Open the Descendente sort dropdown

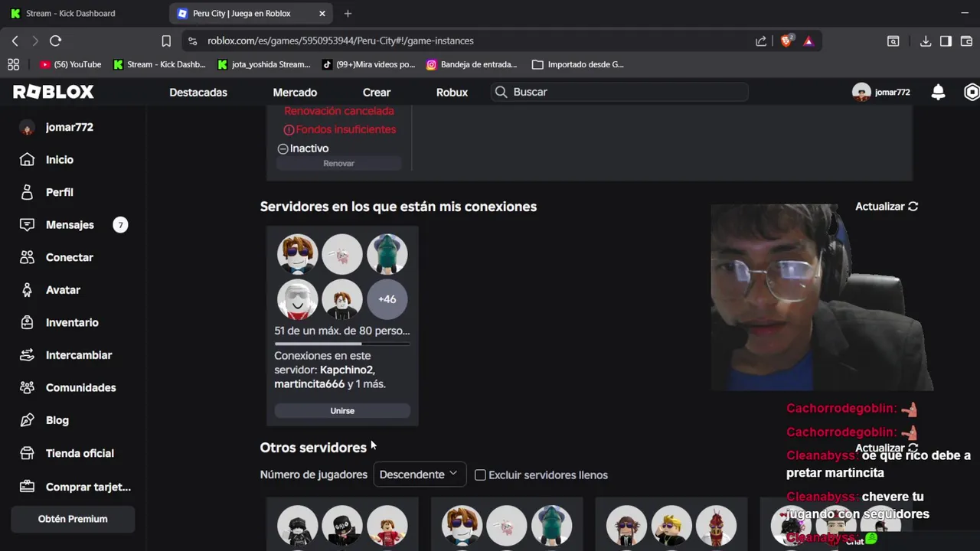(419, 474)
